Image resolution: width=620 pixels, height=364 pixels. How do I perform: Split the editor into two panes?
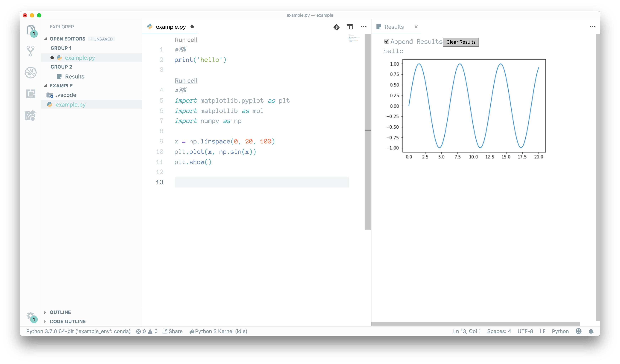(x=350, y=27)
